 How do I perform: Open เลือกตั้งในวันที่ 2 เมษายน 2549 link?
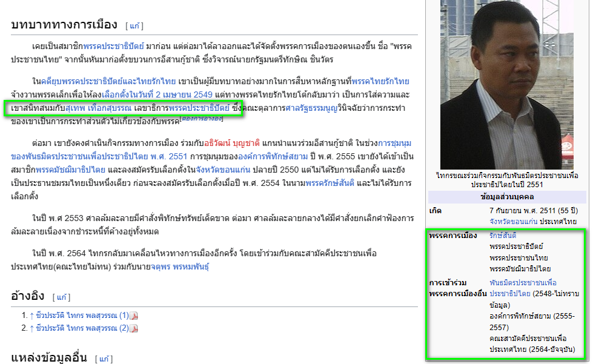click(157, 95)
